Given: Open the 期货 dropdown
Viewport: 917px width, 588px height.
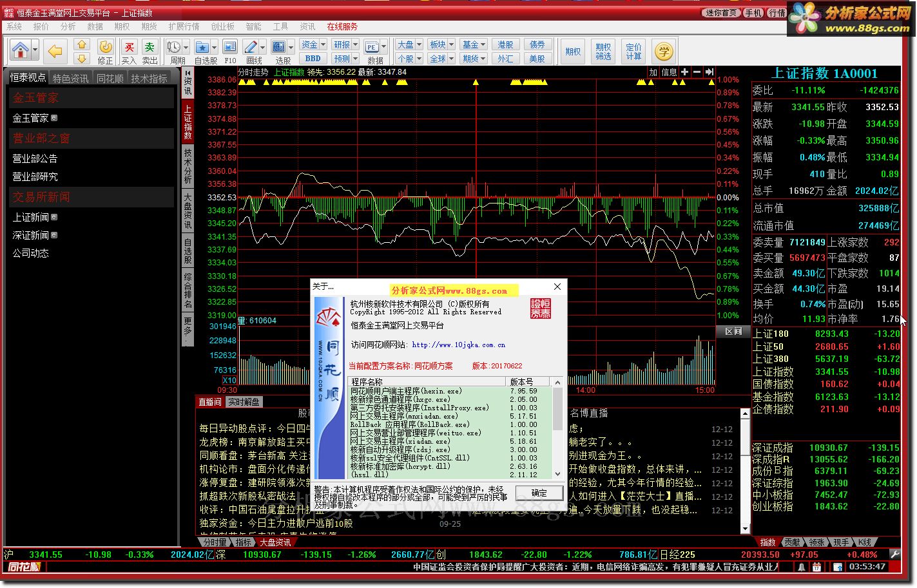Looking at the screenshot, I should [x=483, y=59].
